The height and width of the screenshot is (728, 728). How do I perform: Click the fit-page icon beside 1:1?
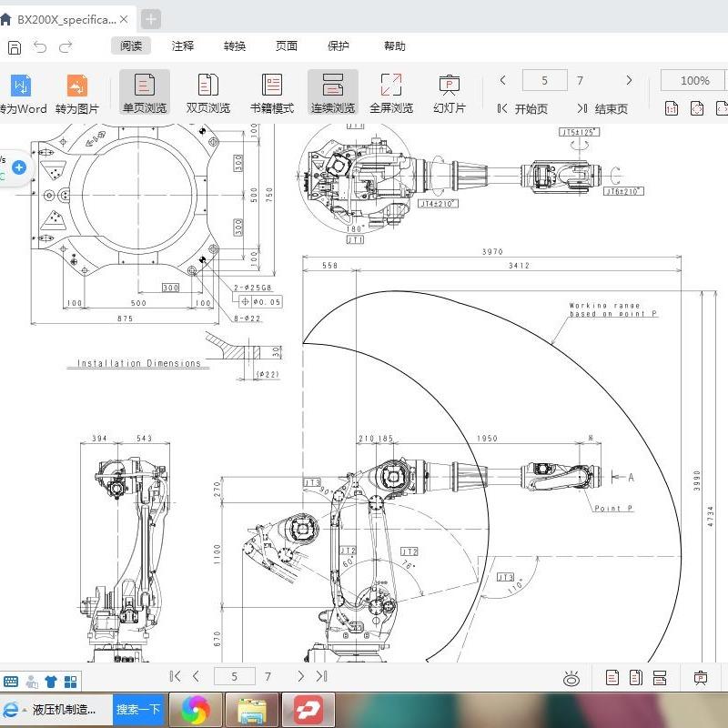tap(697, 108)
